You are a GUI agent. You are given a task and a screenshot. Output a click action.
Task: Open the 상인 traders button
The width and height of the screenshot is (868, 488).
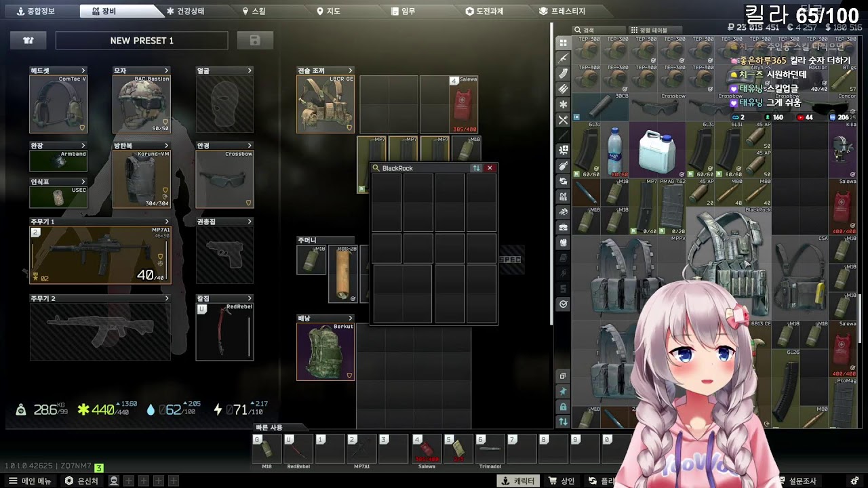click(561, 481)
